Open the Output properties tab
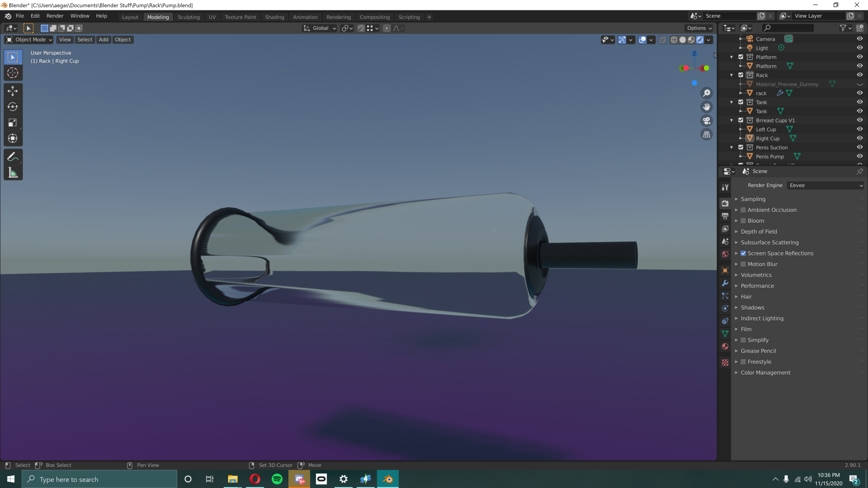The height and width of the screenshot is (488, 868). click(x=725, y=216)
